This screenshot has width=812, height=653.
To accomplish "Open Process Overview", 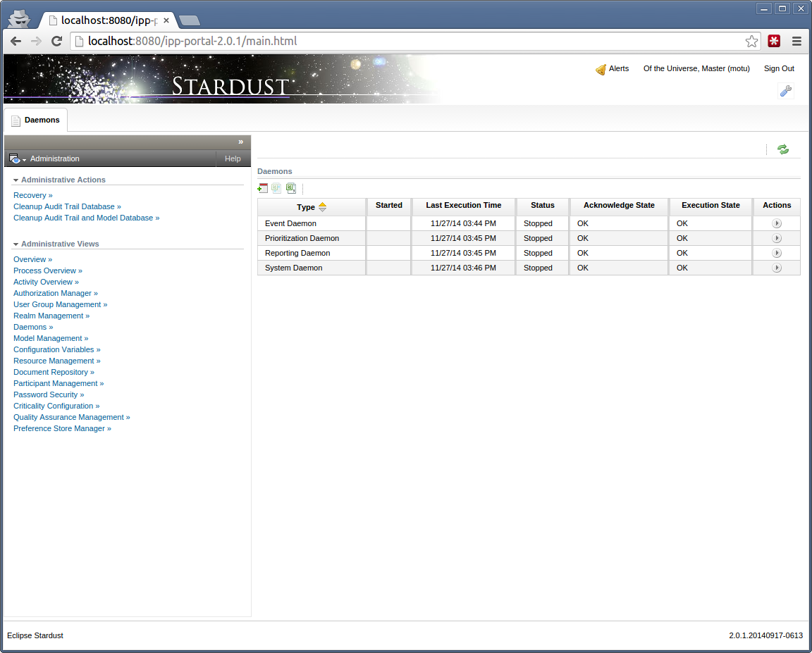I will [x=48, y=271].
